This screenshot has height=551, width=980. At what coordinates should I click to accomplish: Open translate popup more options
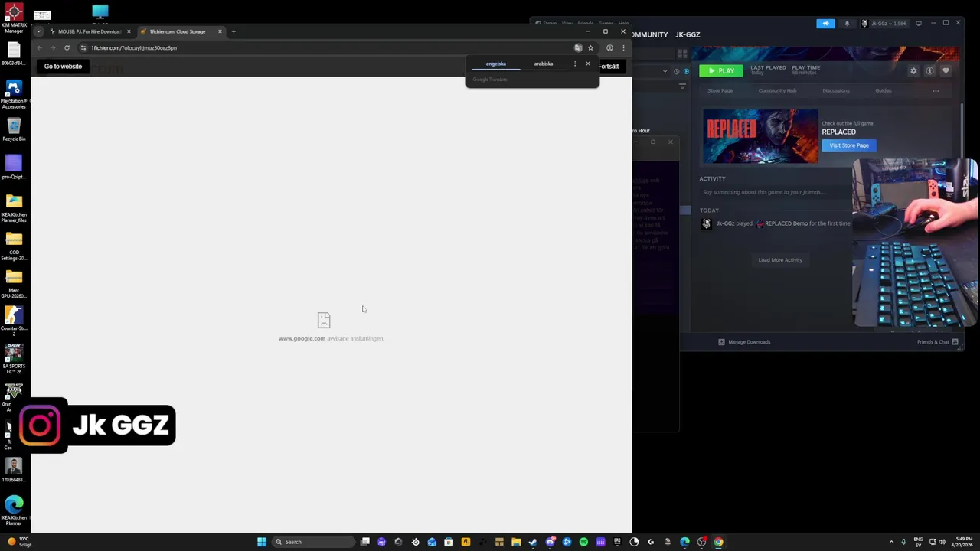pos(575,64)
